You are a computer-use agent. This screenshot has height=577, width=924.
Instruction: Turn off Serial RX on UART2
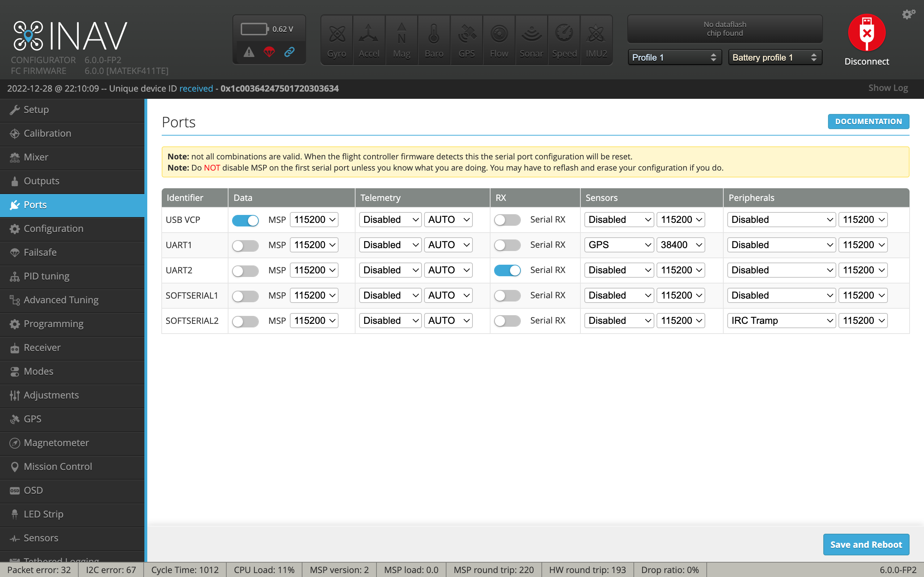[x=507, y=270]
